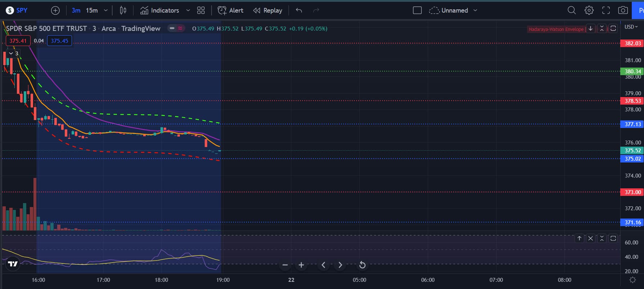Open the quick search magnifier

point(571,10)
